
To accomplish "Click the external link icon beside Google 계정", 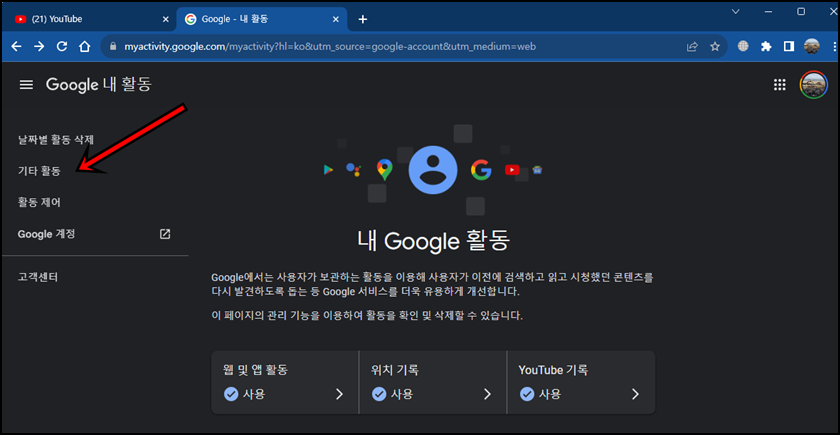I will (165, 234).
